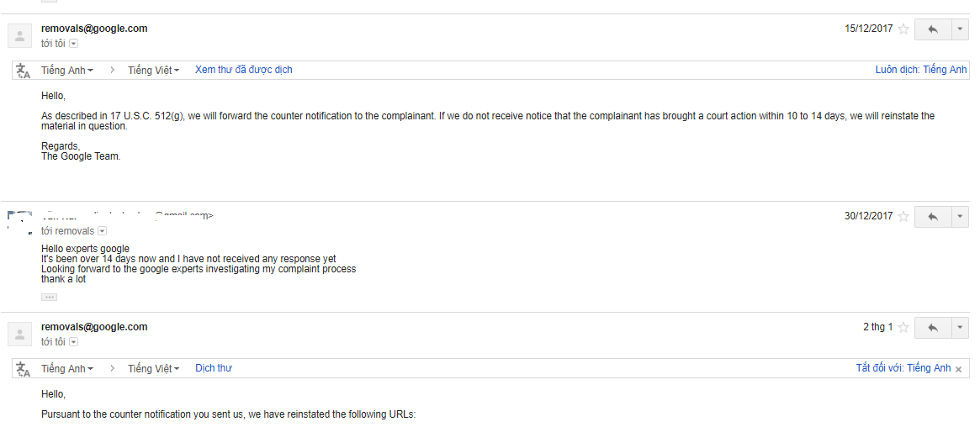Open more options for 15/12/2017 email

tap(960, 29)
